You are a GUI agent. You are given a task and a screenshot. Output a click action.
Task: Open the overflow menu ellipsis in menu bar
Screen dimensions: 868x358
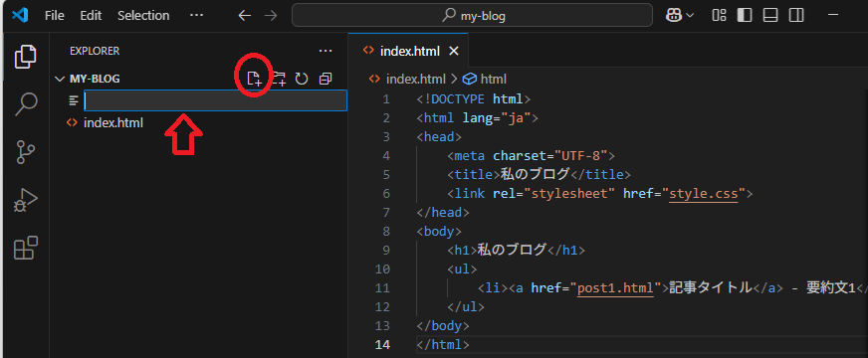(196, 16)
